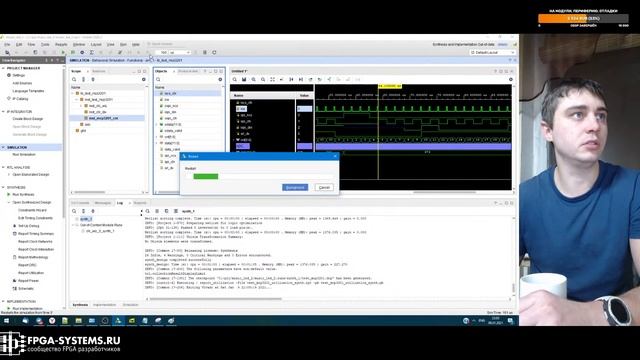Viewport: 640px width, 360px height.
Task: Collapse the IMPLEMENTATION section
Action: [x=3, y=302]
